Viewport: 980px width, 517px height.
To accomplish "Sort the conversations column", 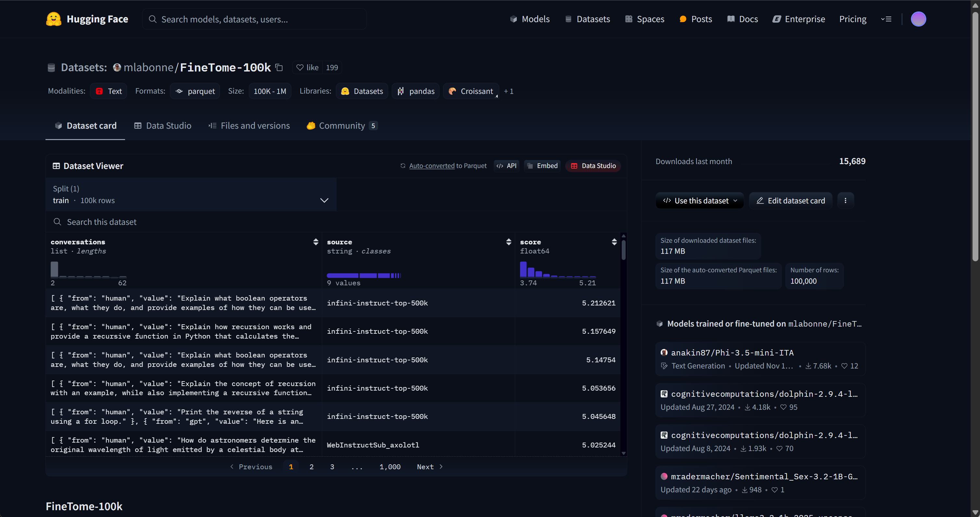I will [315, 242].
